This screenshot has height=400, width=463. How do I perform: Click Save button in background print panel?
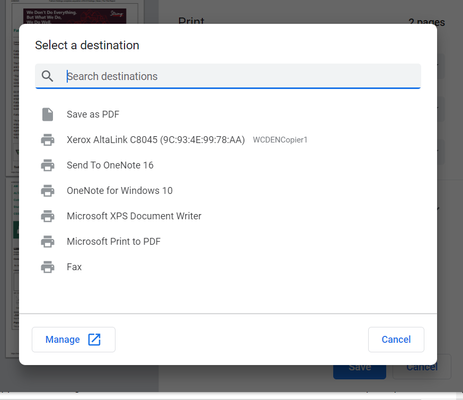click(360, 371)
